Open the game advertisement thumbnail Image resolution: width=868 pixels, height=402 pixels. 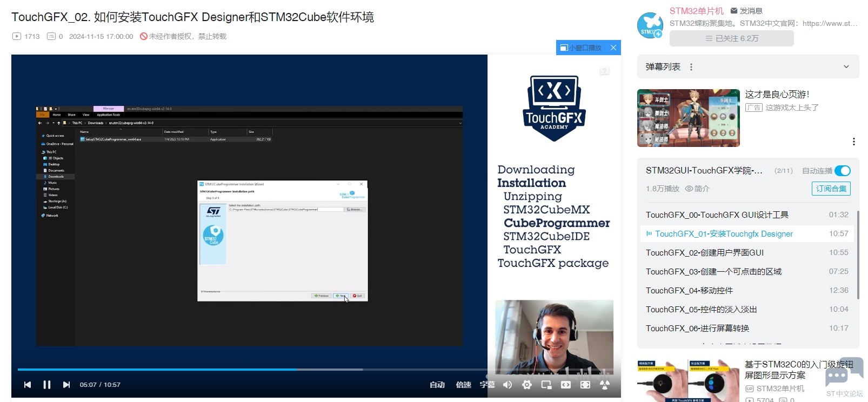pyautogui.click(x=689, y=118)
